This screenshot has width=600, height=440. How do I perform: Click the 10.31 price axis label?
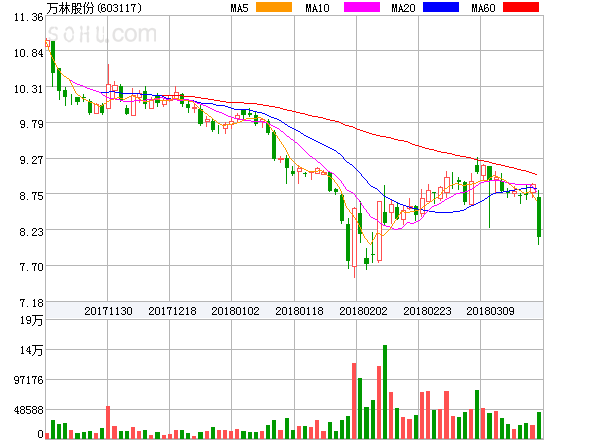(x=29, y=89)
